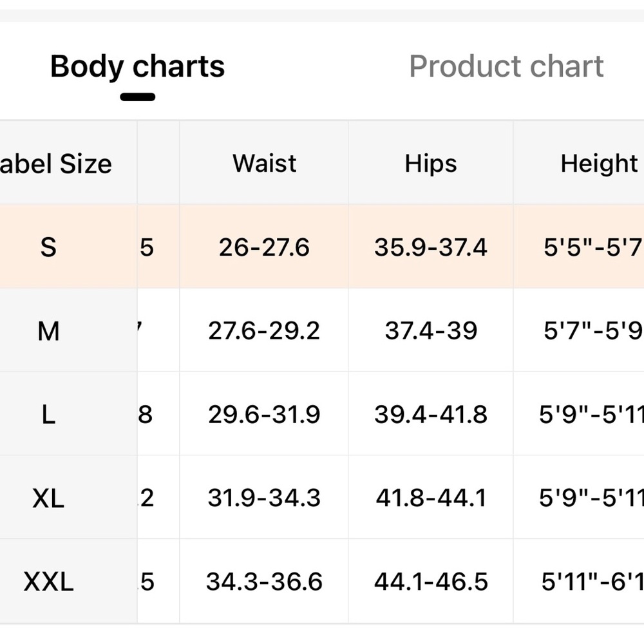The image size is (644, 644).
Task: Select the Hips column header
Action: pos(430,164)
